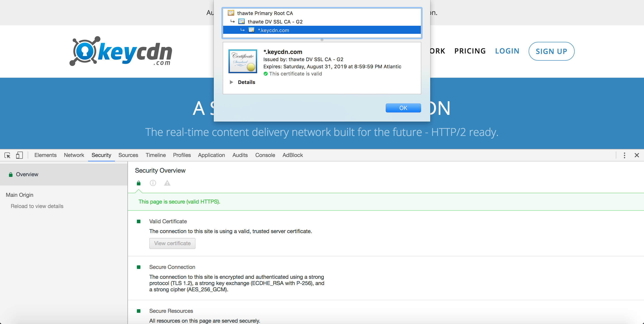This screenshot has height=324, width=644.
Task: Click the thawte DV SSL CA - G2 certificate icon
Action: (241, 21)
